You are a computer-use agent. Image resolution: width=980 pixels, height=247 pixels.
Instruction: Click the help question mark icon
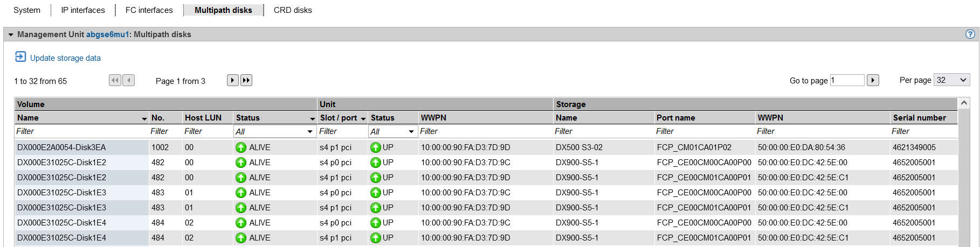tap(970, 34)
